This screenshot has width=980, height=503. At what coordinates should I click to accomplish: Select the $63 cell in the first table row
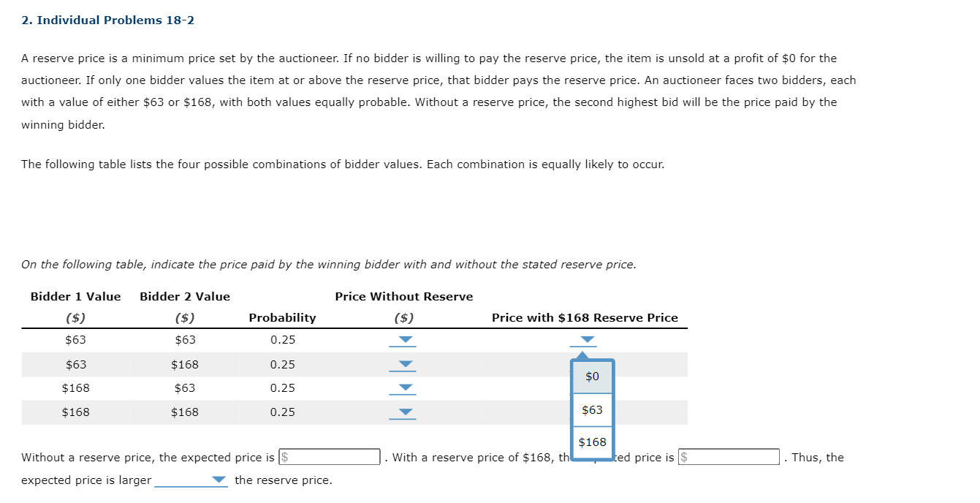coord(75,340)
